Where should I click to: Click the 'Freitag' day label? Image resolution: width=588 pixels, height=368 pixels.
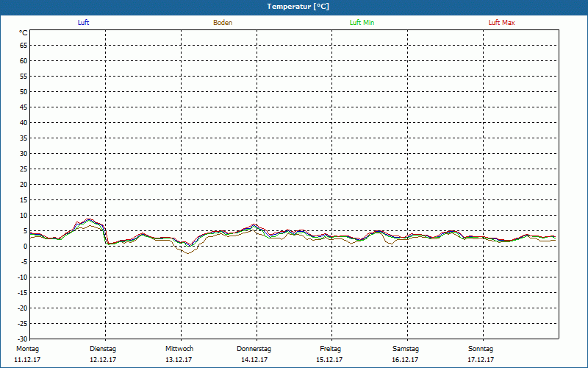pos(330,349)
